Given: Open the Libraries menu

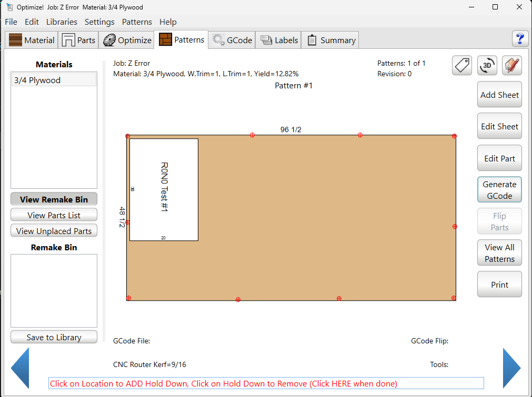Looking at the screenshot, I should [x=62, y=22].
